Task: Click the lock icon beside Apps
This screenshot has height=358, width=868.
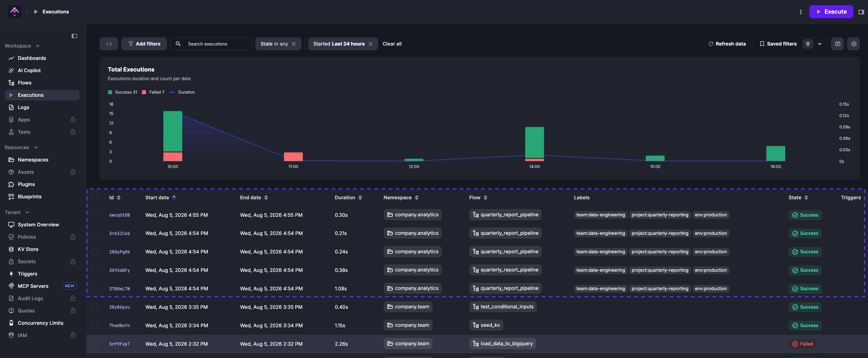Action: click(73, 120)
